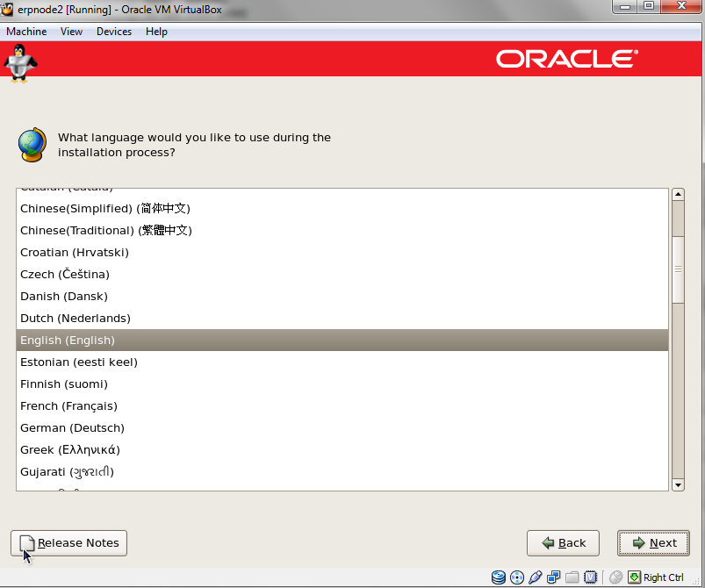Click the Right Ctrl host key label
Image resolution: width=705 pixels, height=588 pixels.
pyautogui.click(x=663, y=577)
